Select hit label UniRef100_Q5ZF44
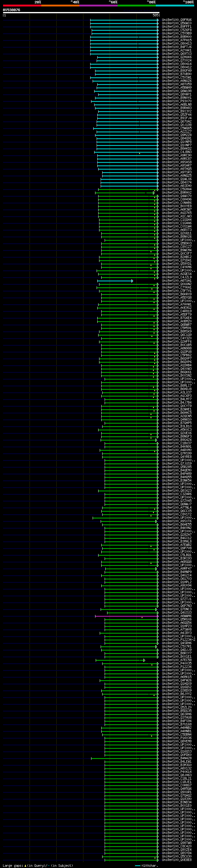Viewport: 197px width, 868px height. click(x=176, y=115)
